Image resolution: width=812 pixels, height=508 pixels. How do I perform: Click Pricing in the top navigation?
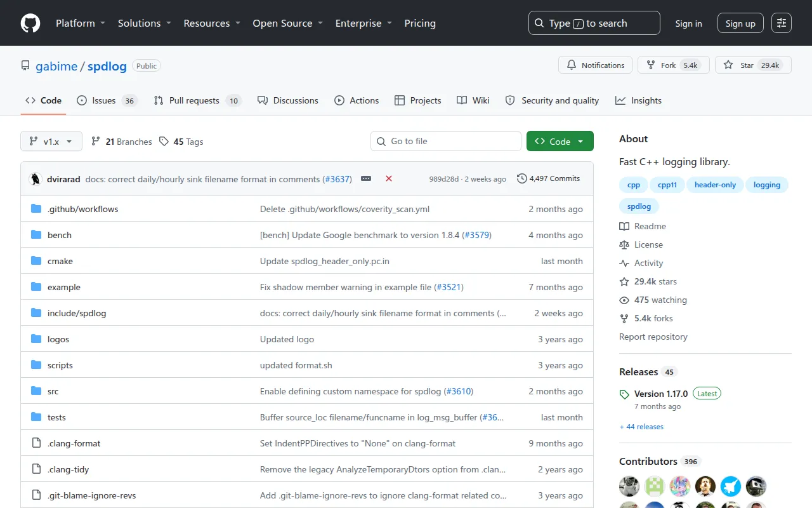[420, 23]
